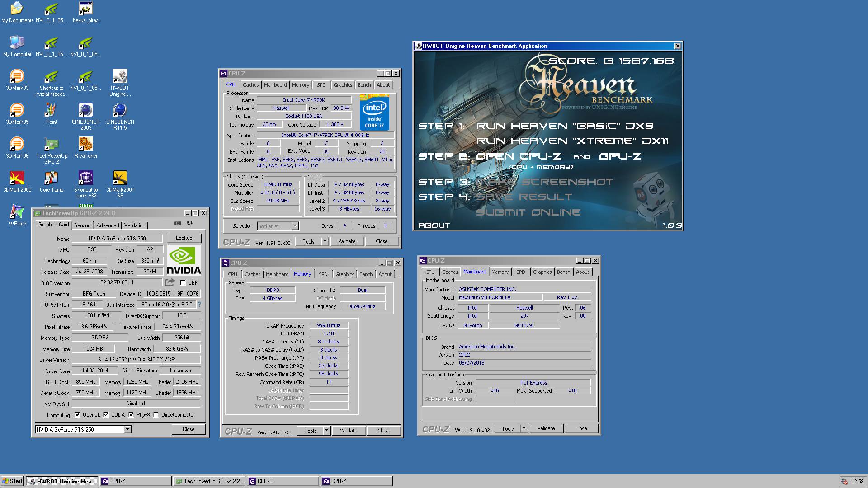Open Caches tab in CPU-Z CPU window
Image resolution: width=868 pixels, height=488 pixels.
click(250, 85)
